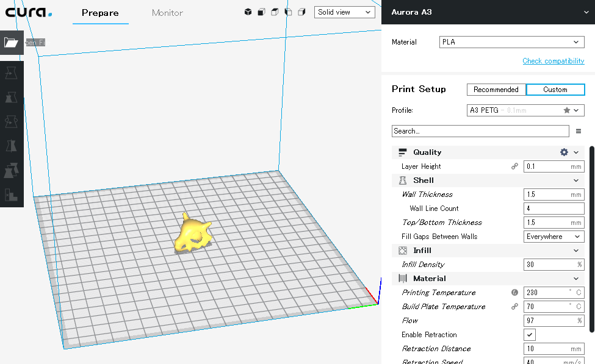Click the profile star icon
The width and height of the screenshot is (595, 364).
567,110
